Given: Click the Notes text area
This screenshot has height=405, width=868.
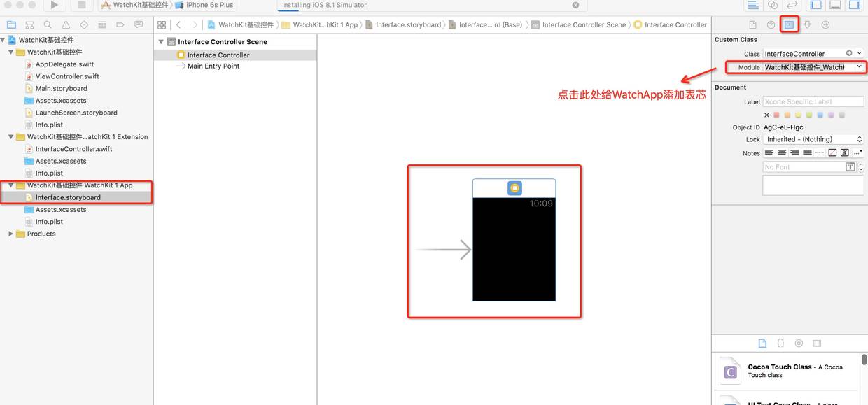Looking at the screenshot, I should pyautogui.click(x=813, y=185).
